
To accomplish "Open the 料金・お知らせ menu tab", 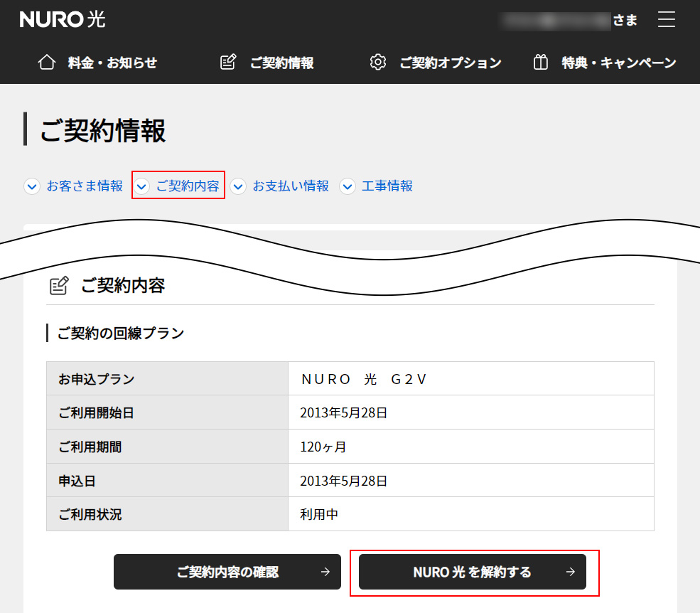I will pyautogui.click(x=112, y=63).
